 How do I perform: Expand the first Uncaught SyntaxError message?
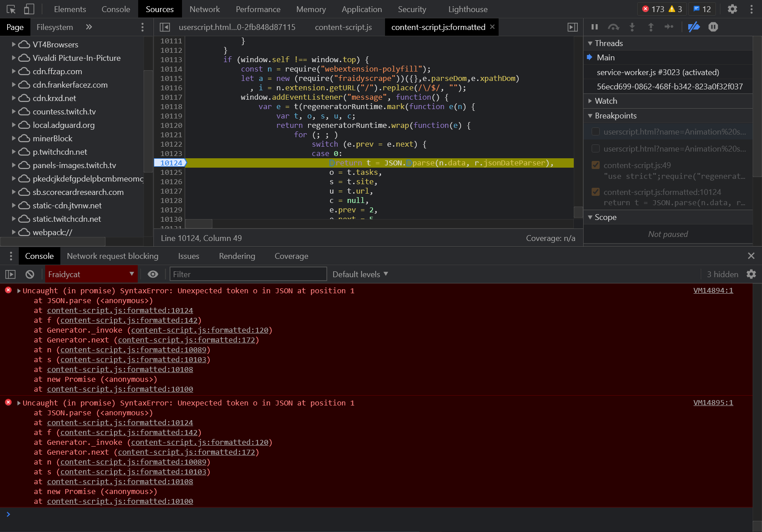pos(19,291)
